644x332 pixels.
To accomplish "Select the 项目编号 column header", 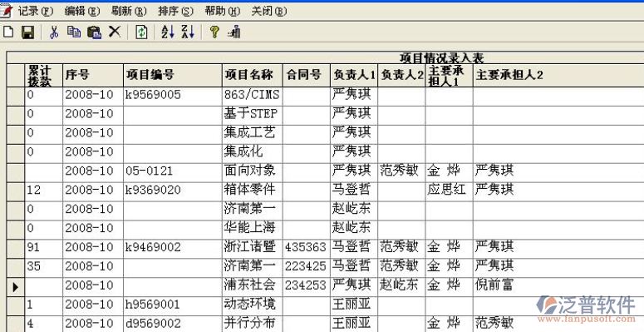I will (x=173, y=75).
